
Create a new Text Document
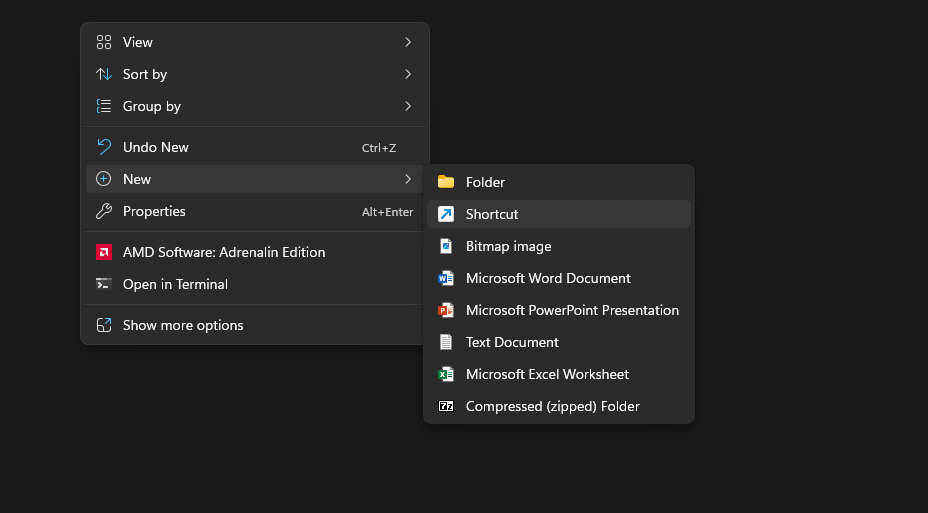559,342
